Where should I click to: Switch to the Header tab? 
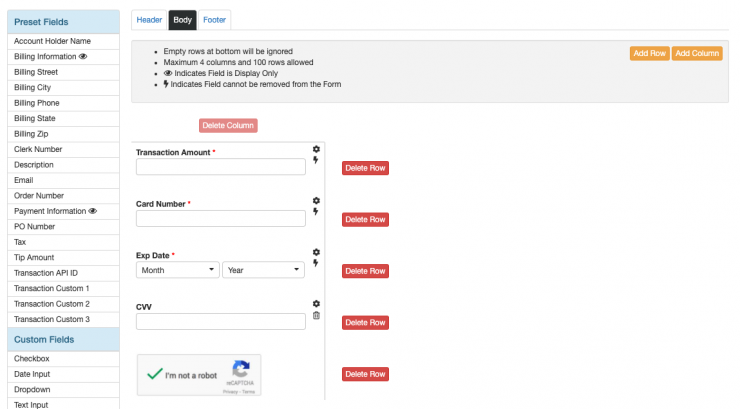pyautogui.click(x=149, y=20)
